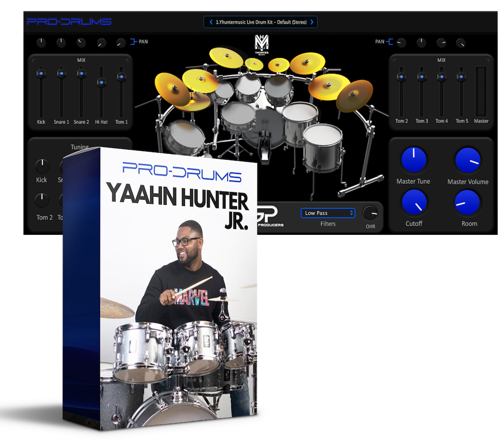Open the PRO-DRUMS logo menu
Screen dimensions: 504x441
[x=69, y=21]
